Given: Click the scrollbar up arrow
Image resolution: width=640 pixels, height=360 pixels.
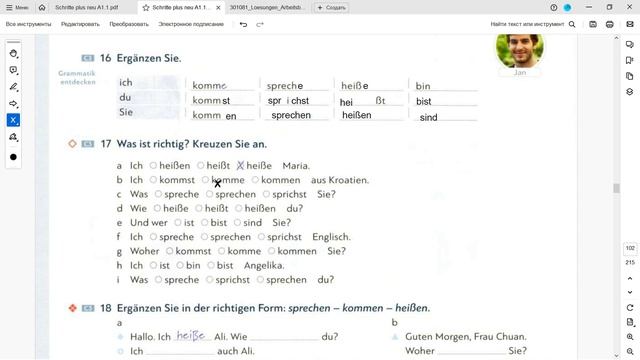Looking at the screenshot, I should pos(616,38).
